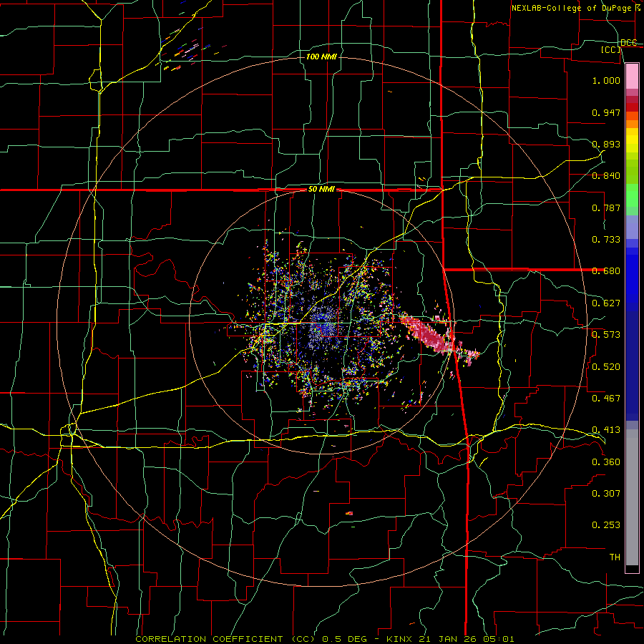Click the 0.680 legend value
644x644 pixels.
(x=606, y=271)
